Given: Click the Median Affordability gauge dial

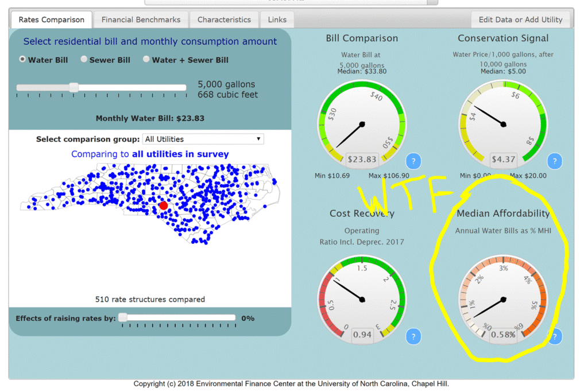Looking at the screenshot, I should point(503,300).
